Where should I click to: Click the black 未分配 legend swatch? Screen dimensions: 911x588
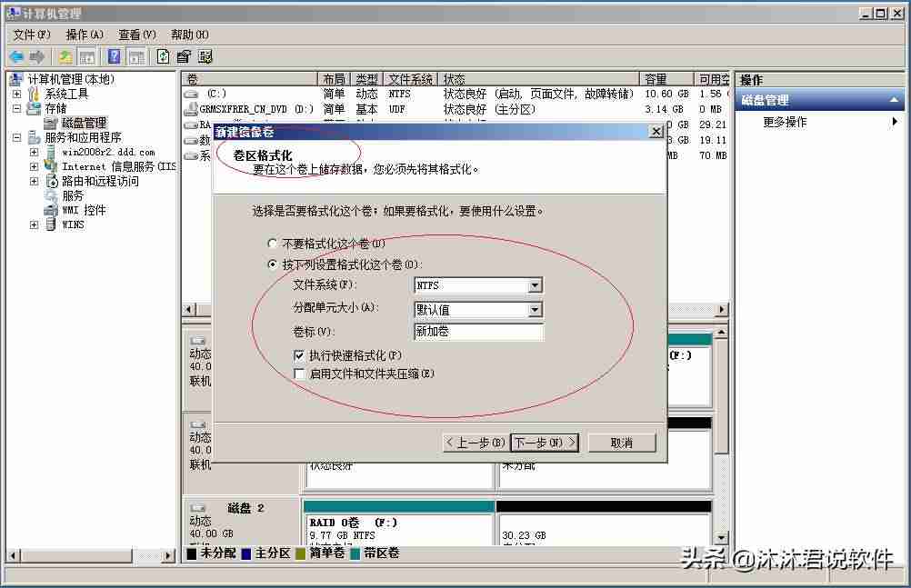tap(192, 553)
